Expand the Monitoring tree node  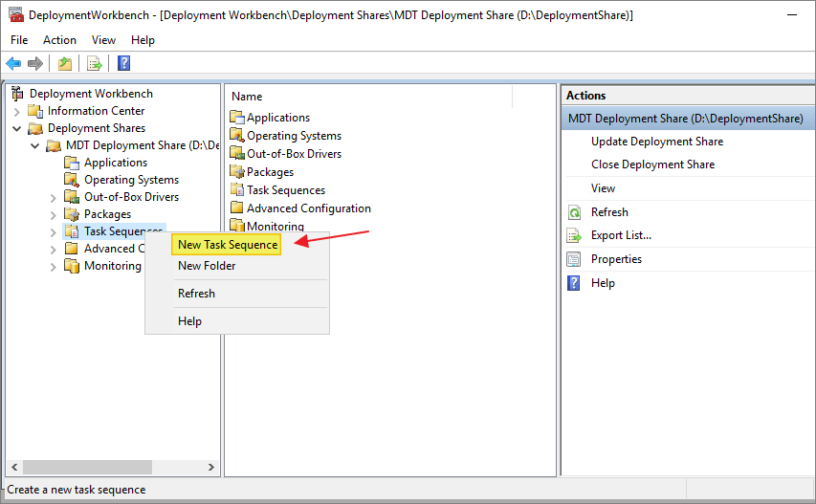(53, 266)
